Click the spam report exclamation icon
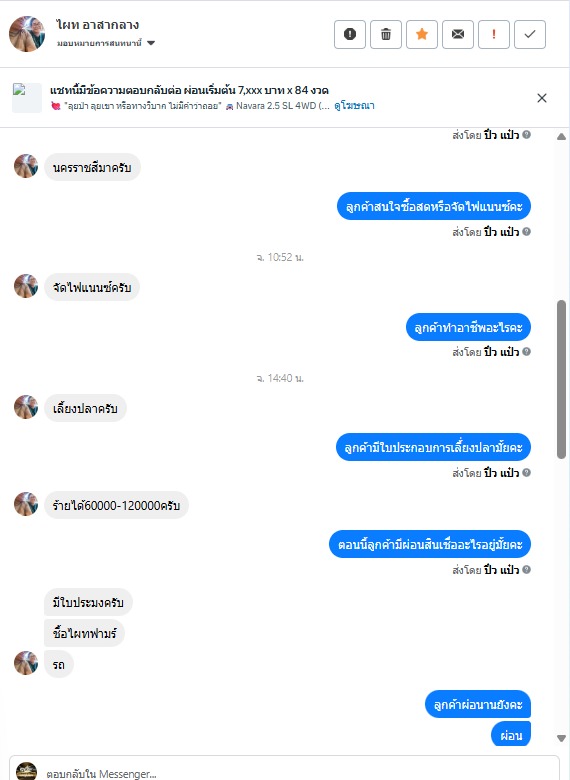 [x=350, y=34]
